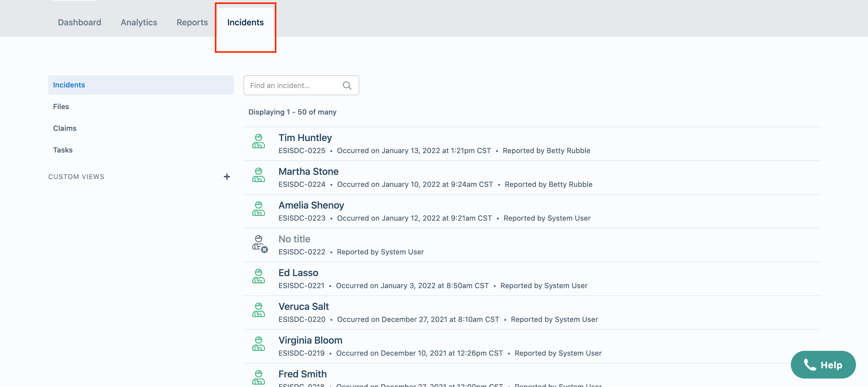Select the Incidents top tab

245,22
